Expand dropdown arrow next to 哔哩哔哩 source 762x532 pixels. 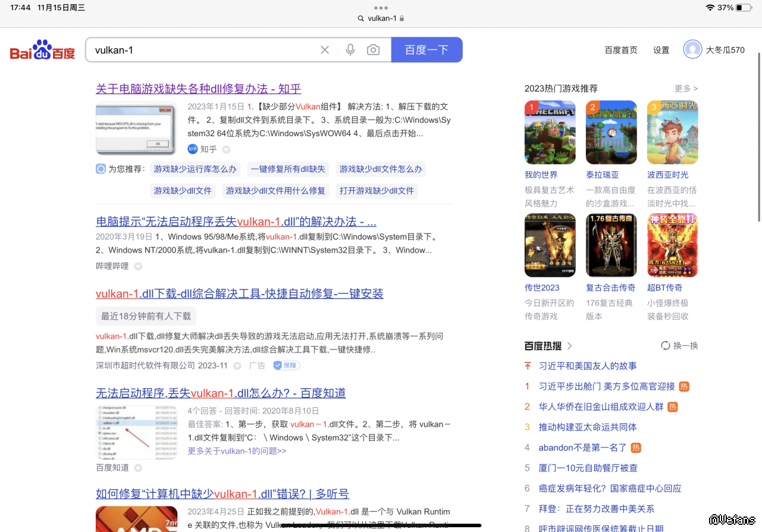138,266
